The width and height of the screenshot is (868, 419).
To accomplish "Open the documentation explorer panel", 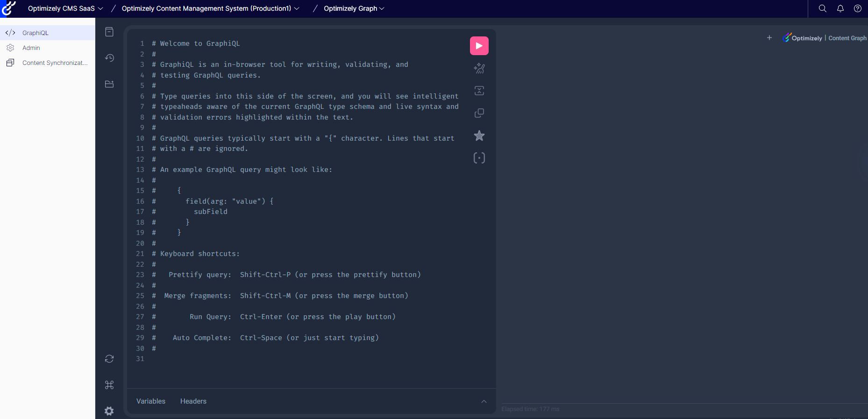I will pyautogui.click(x=109, y=32).
